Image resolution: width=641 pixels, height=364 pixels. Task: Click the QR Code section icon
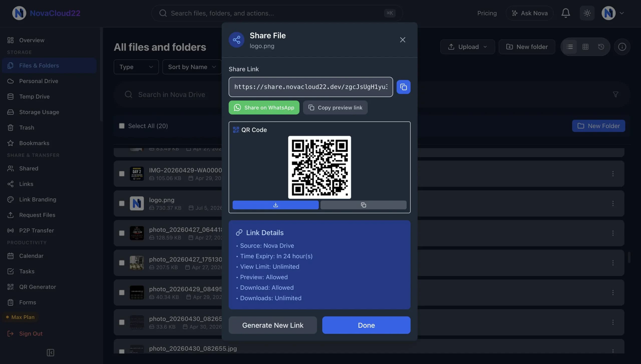click(x=236, y=130)
